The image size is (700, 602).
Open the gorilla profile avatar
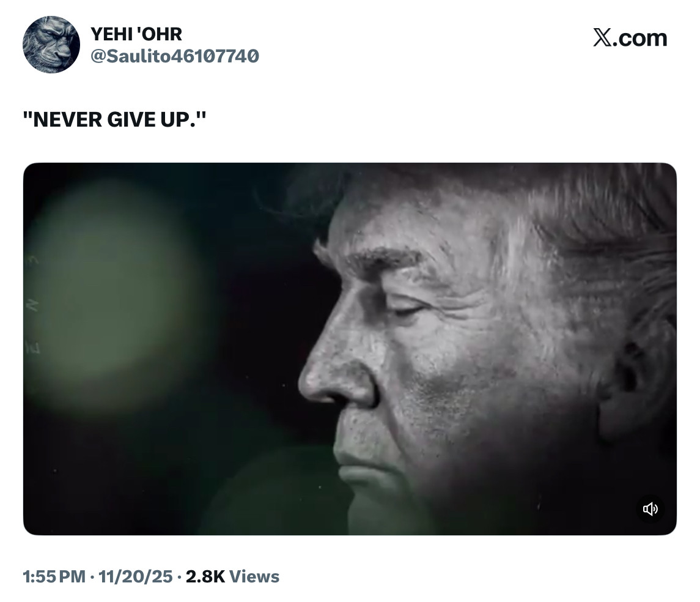[x=51, y=45]
